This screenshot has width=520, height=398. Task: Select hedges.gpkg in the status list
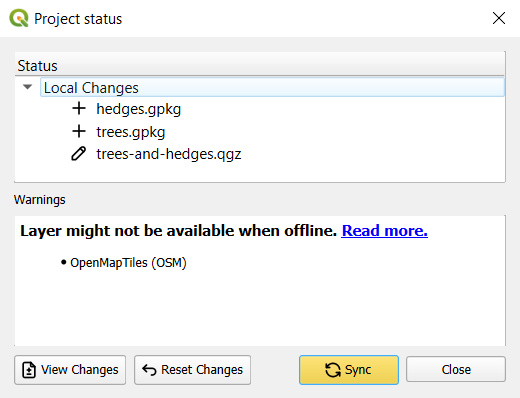(138, 109)
